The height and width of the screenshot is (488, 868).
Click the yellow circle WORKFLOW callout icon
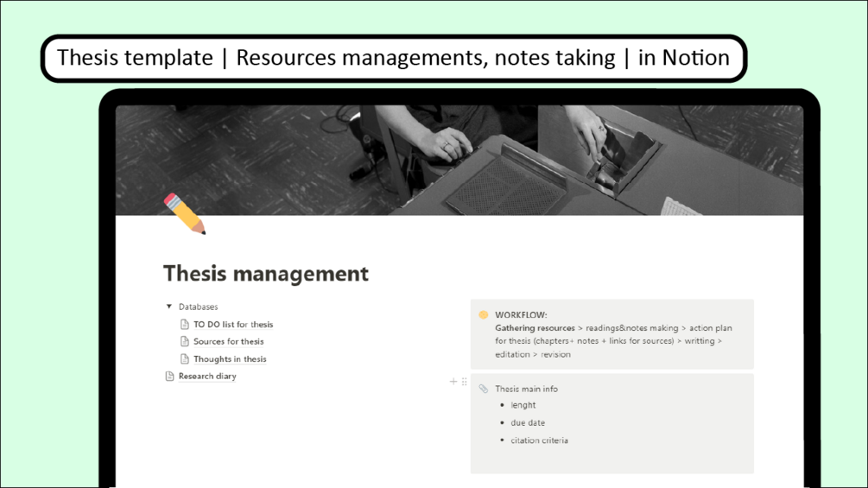484,314
